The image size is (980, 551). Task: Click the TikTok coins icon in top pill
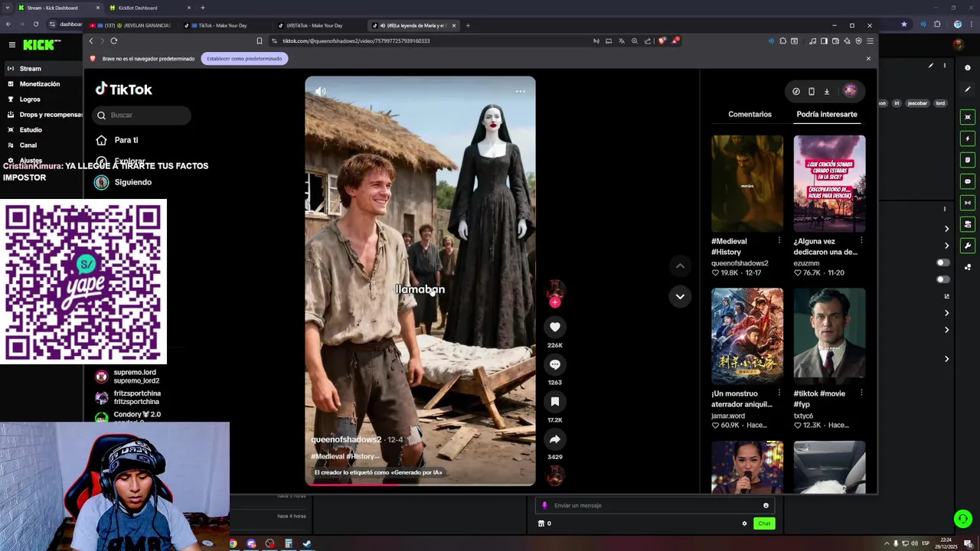point(796,91)
